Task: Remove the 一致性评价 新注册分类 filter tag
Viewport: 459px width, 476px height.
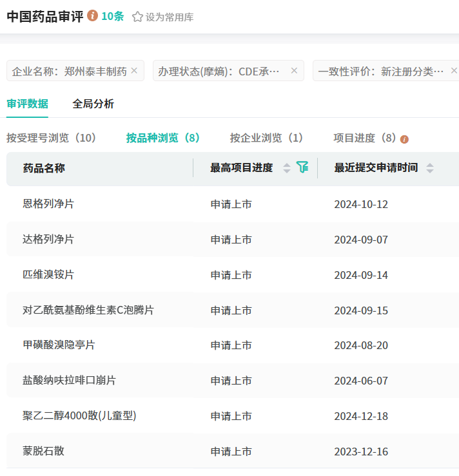Action: click(x=453, y=71)
